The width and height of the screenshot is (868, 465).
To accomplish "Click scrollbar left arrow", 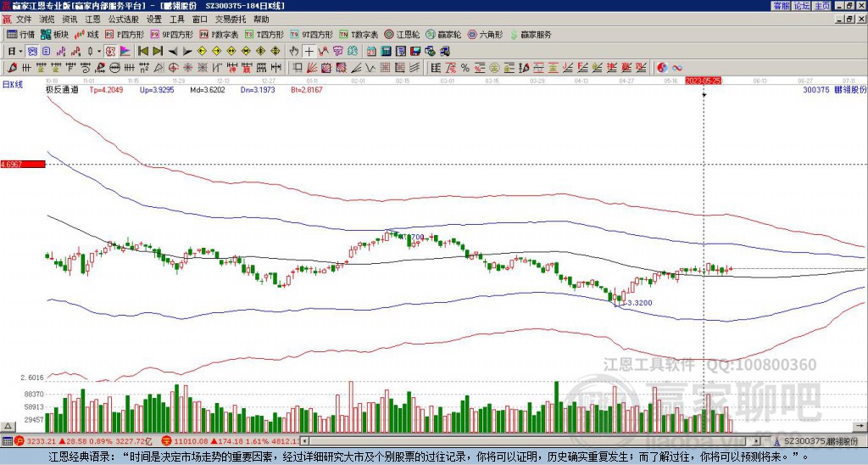I will pyautogui.click(x=305, y=441).
